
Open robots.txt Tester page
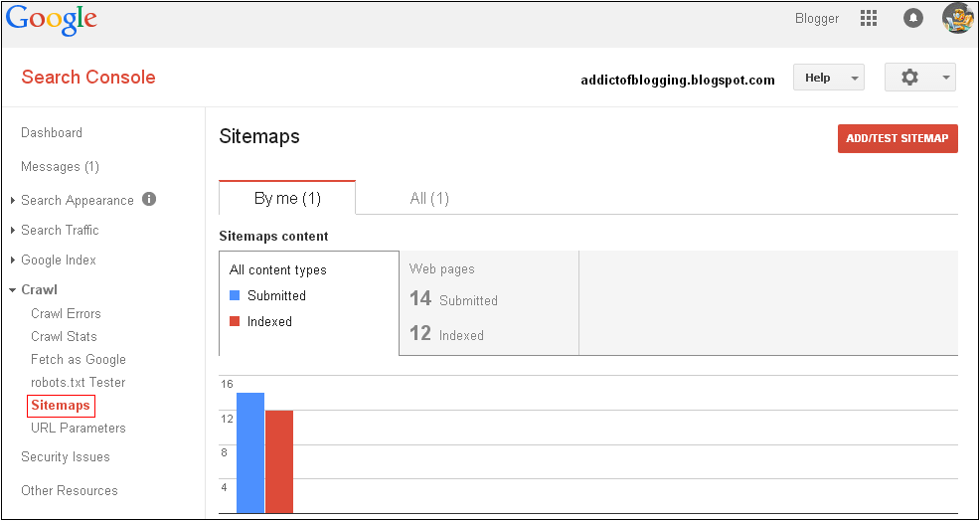(79, 382)
